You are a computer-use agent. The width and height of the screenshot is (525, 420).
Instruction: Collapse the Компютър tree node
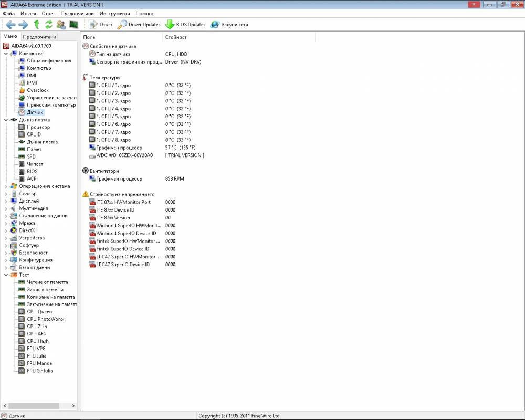[6, 53]
